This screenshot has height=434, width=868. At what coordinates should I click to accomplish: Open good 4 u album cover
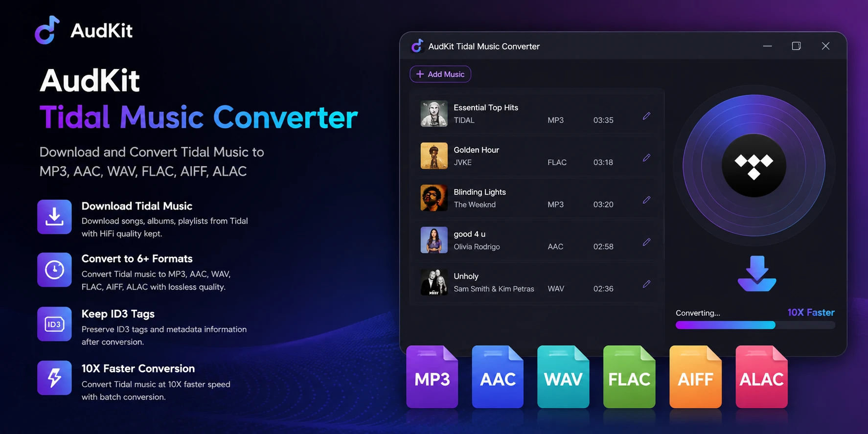click(x=434, y=240)
